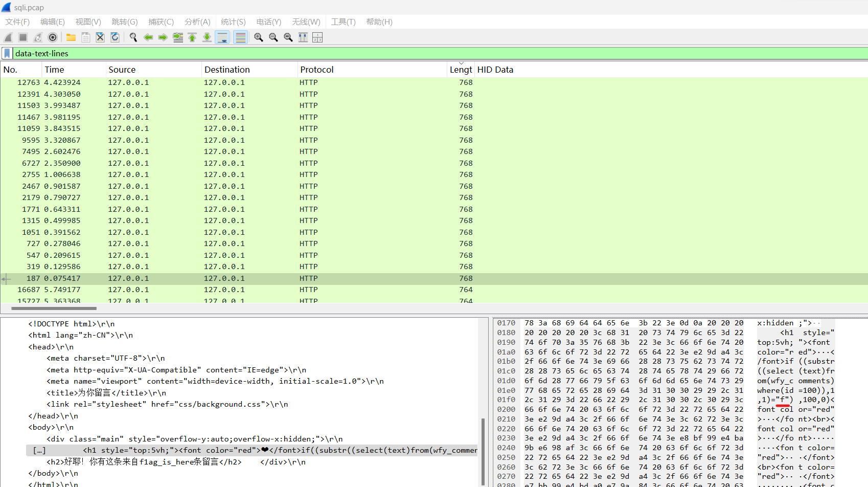
Task: Close the capture file with X icon
Action: (100, 37)
